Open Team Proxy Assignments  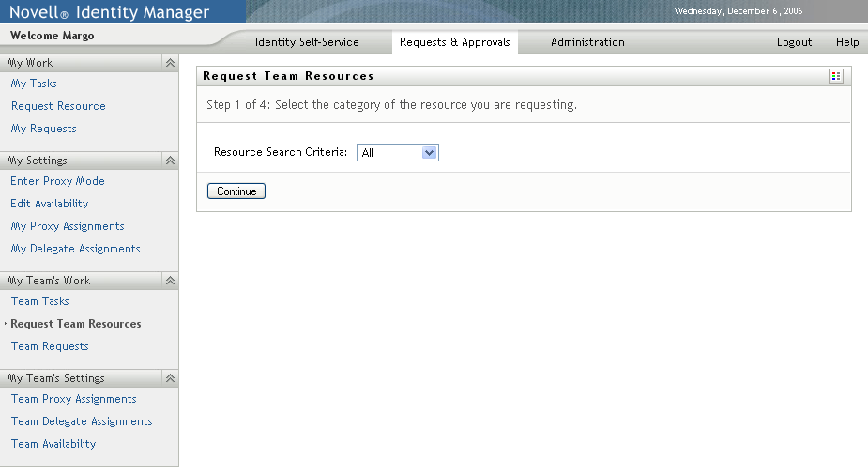pos(73,399)
